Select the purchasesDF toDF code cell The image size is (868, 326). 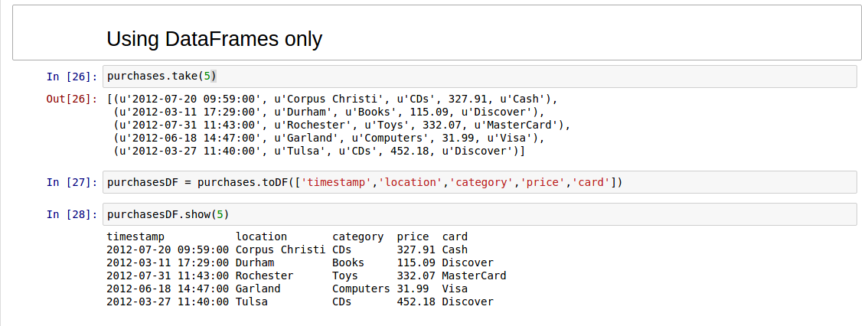(x=479, y=182)
